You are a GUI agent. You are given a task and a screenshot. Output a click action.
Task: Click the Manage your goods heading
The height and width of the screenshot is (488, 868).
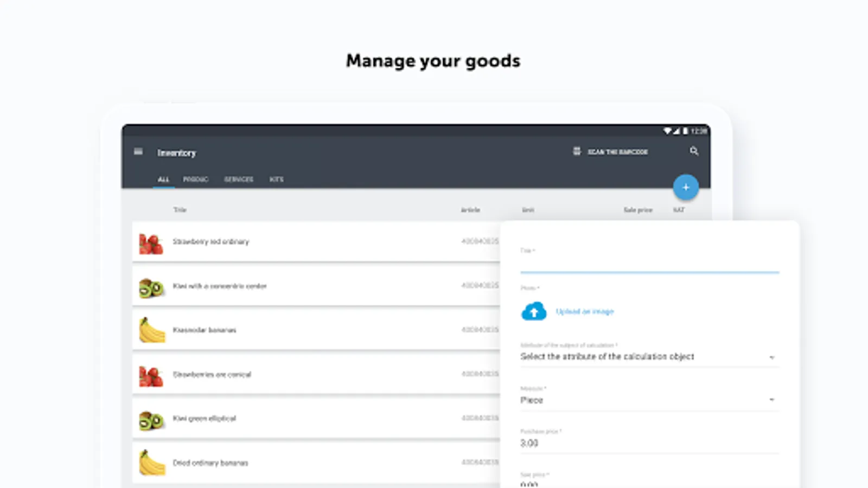pos(433,61)
